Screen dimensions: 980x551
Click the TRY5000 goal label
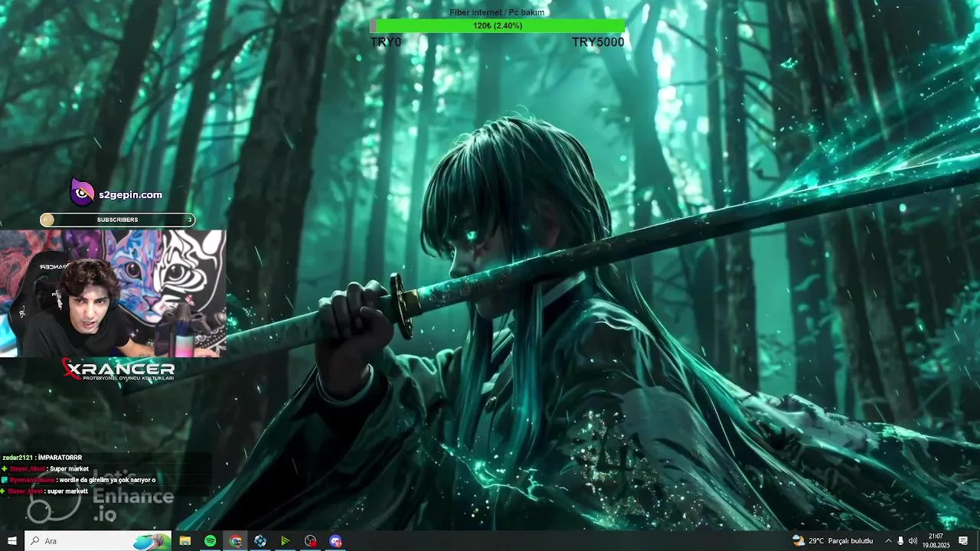point(598,42)
